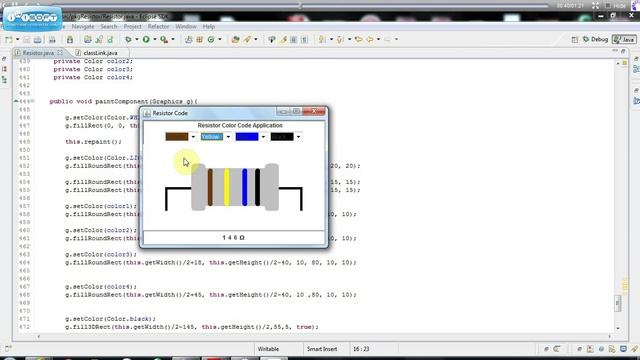Click the New Java Class icon
The width and height of the screenshot is (640, 360).
coord(110,40)
